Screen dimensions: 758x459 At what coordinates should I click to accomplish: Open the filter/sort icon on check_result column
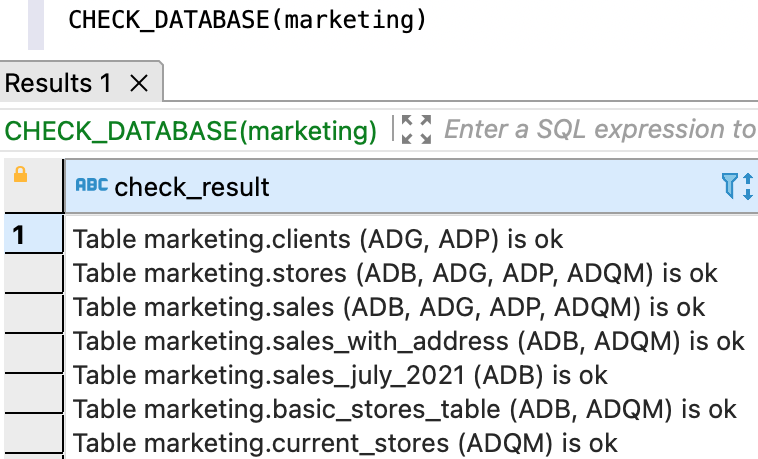pyautogui.click(x=736, y=186)
